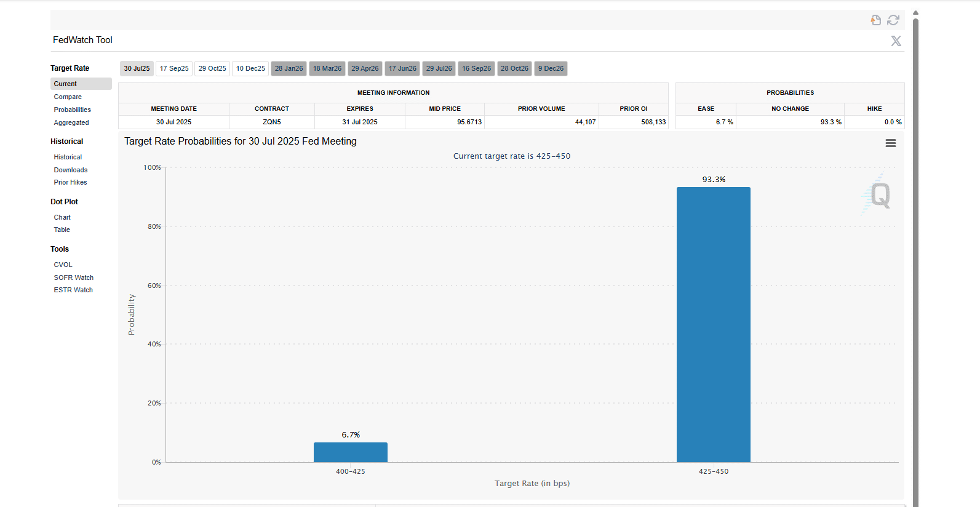Screen dimensions: 980x507
Task: Select the 16 Sep26 meeting tab
Action: (476, 68)
